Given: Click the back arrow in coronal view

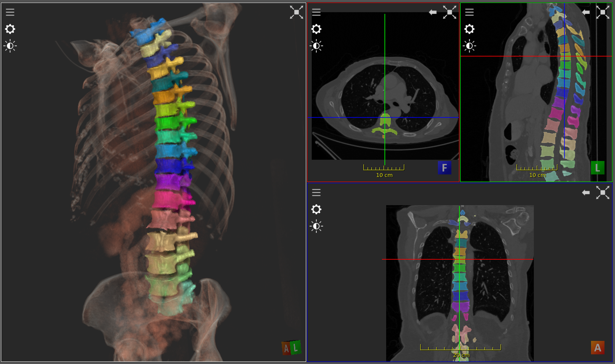Looking at the screenshot, I should [586, 193].
